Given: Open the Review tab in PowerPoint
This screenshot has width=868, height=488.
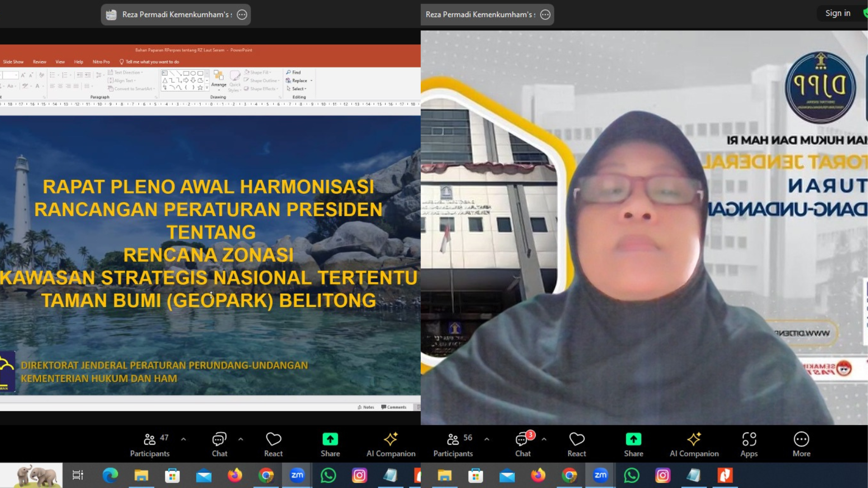Looking at the screenshot, I should [39, 62].
